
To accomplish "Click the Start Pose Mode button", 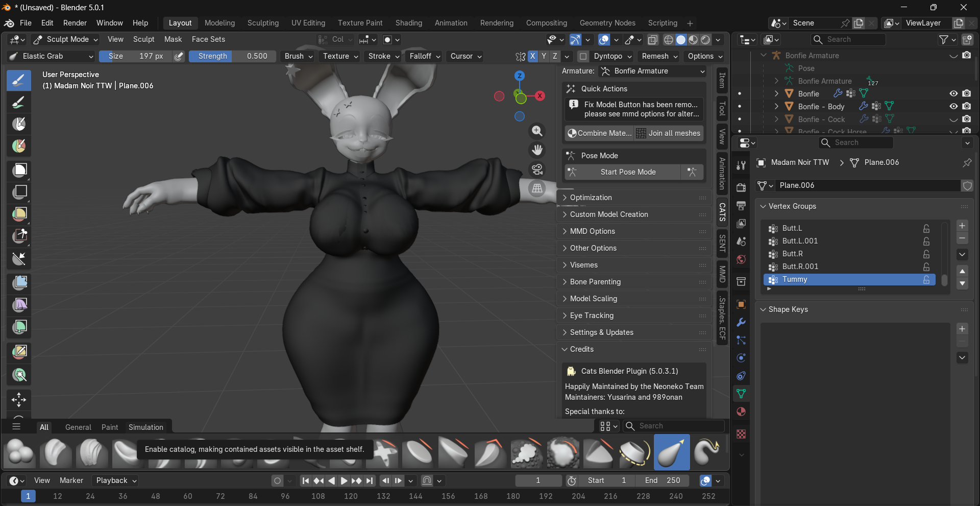I will (x=623, y=172).
